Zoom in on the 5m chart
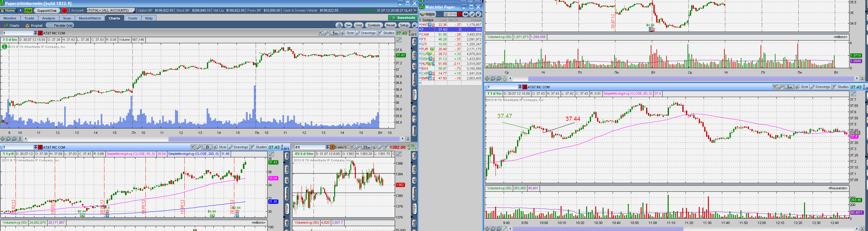This screenshot has height=231, width=868. (9, 139)
